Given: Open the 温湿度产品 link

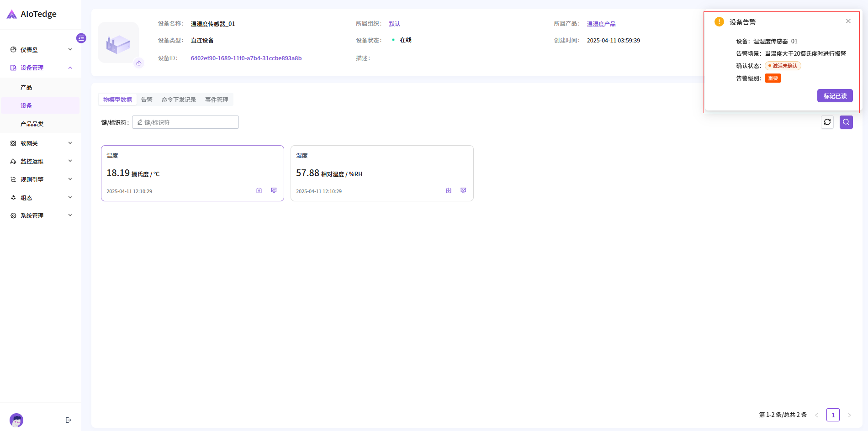Looking at the screenshot, I should (x=601, y=24).
